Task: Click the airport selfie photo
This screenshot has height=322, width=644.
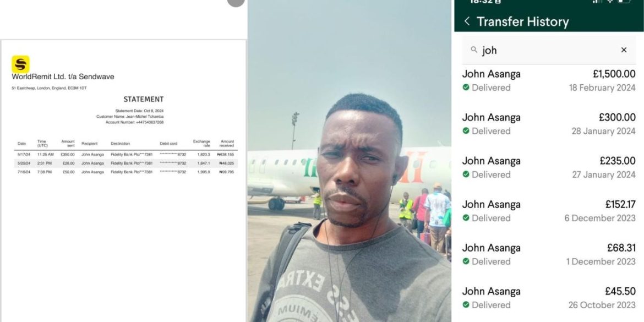Action: coord(350,161)
